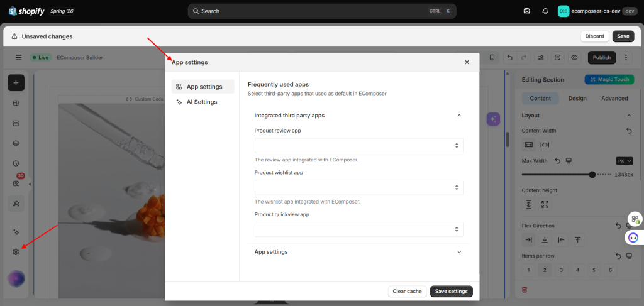Click the Max Width slider handle
Image resolution: width=644 pixels, height=306 pixels.
click(592, 174)
